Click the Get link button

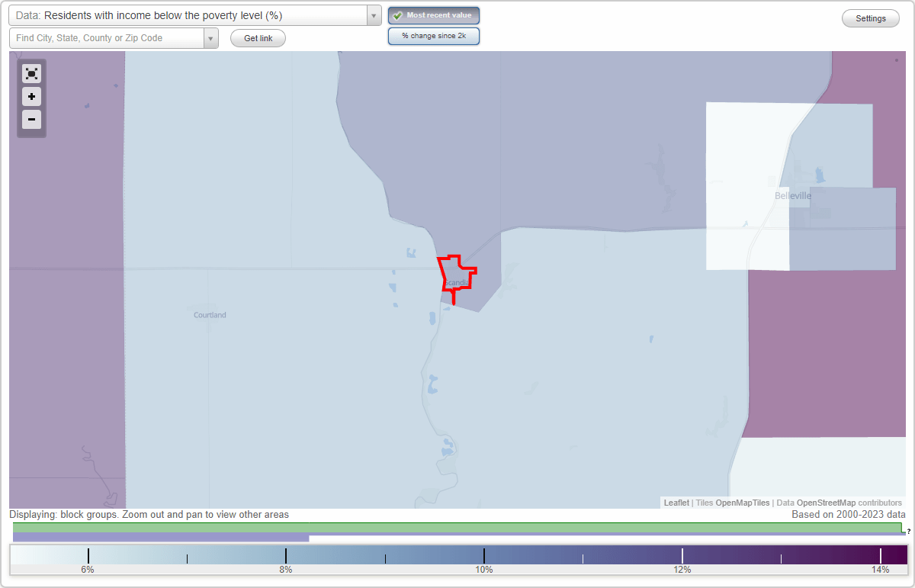point(258,37)
